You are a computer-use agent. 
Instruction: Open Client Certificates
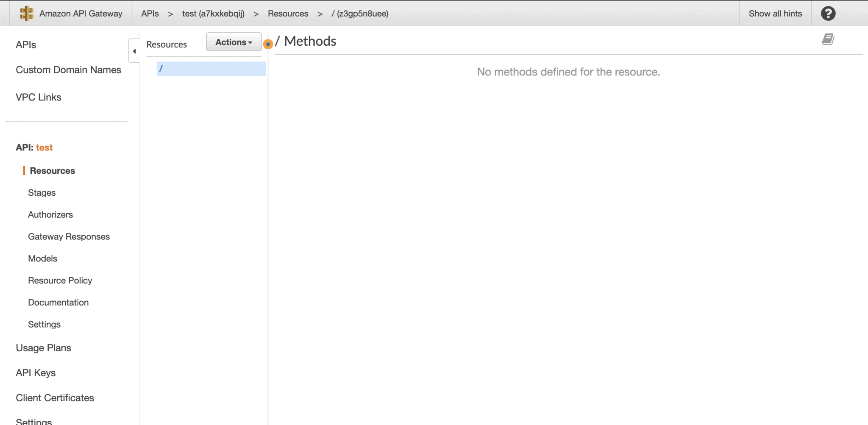55,397
